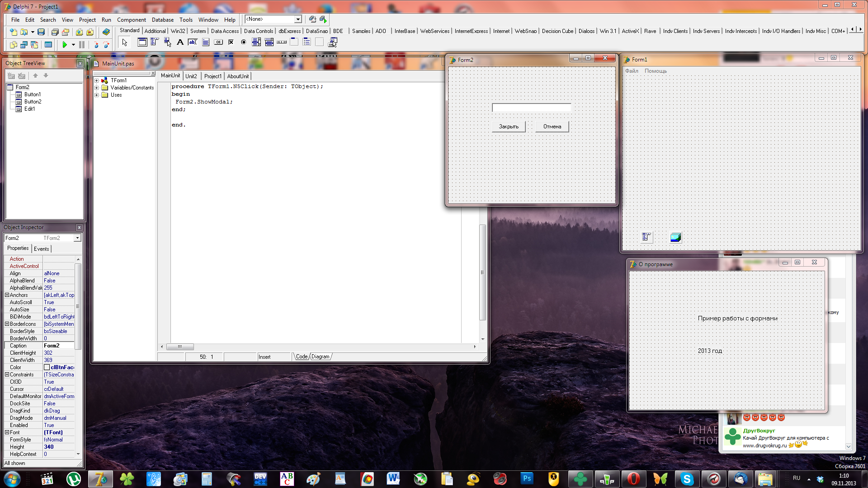Open the Win32 component palette tab

[x=178, y=31]
